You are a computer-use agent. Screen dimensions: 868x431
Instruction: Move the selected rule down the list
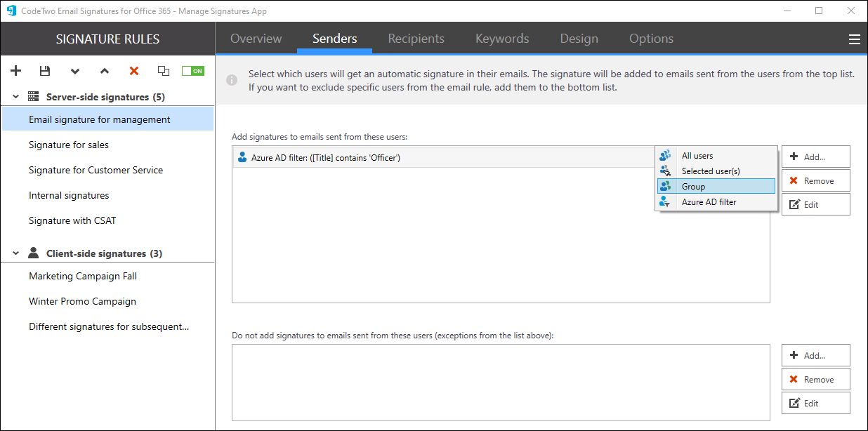tap(74, 71)
